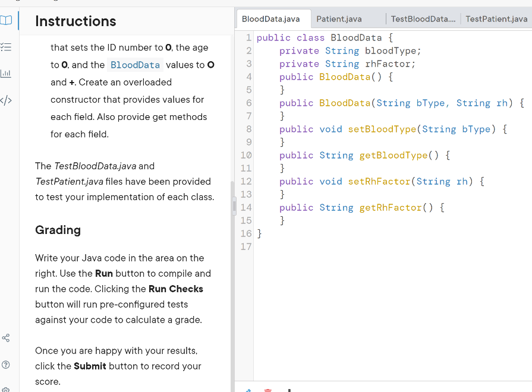Open settings gear at sidebar bottom
Image resolution: width=532 pixels, height=392 pixels.
click(7, 389)
